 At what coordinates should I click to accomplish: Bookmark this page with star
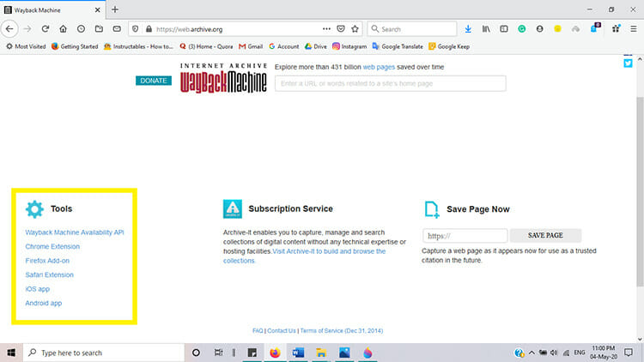[x=355, y=29]
